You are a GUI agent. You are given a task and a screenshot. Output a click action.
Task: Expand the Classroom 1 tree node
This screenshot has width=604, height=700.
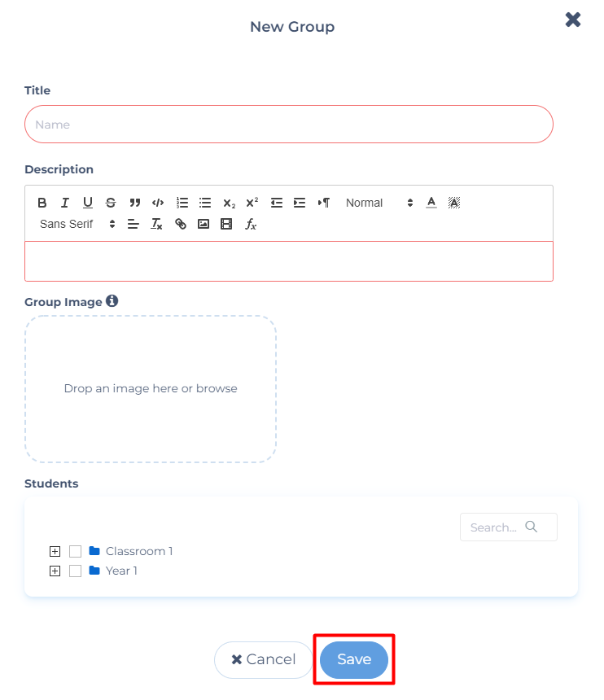55,551
